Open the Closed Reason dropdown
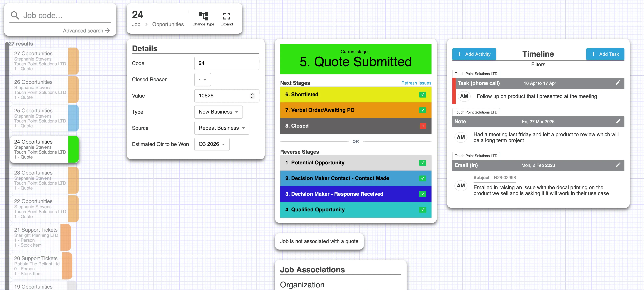Viewport: 644px width, 290px height. 203,80
